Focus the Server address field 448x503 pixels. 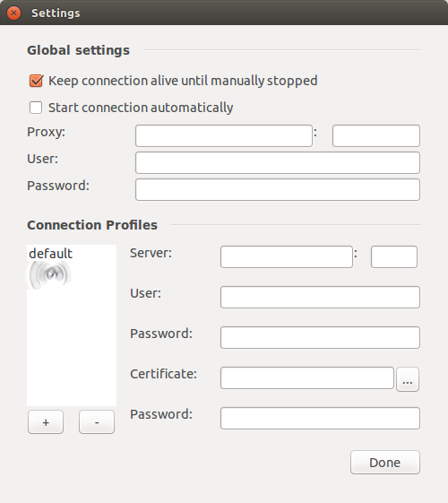point(287,256)
